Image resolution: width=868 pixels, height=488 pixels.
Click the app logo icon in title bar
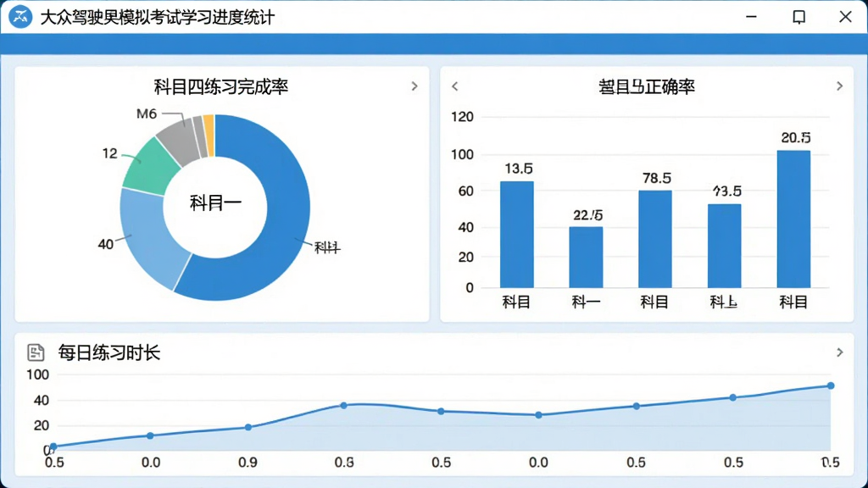pyautogui.click(x=20, y=17)
